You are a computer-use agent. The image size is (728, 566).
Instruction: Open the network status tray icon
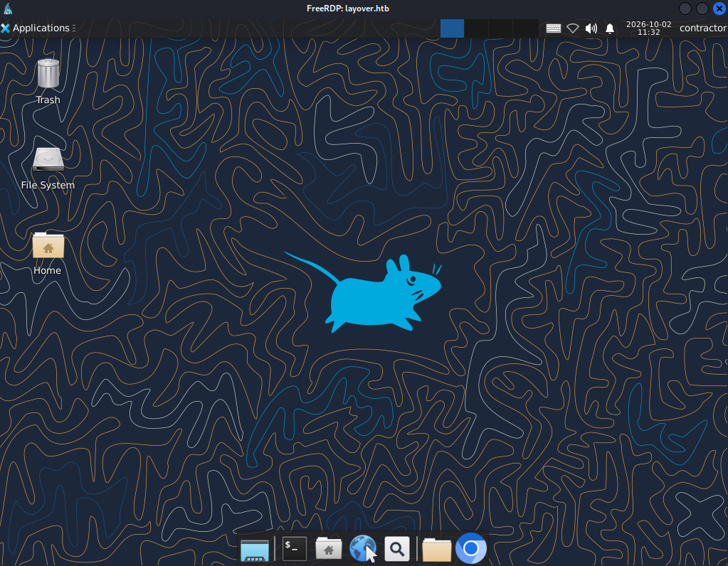572,28
